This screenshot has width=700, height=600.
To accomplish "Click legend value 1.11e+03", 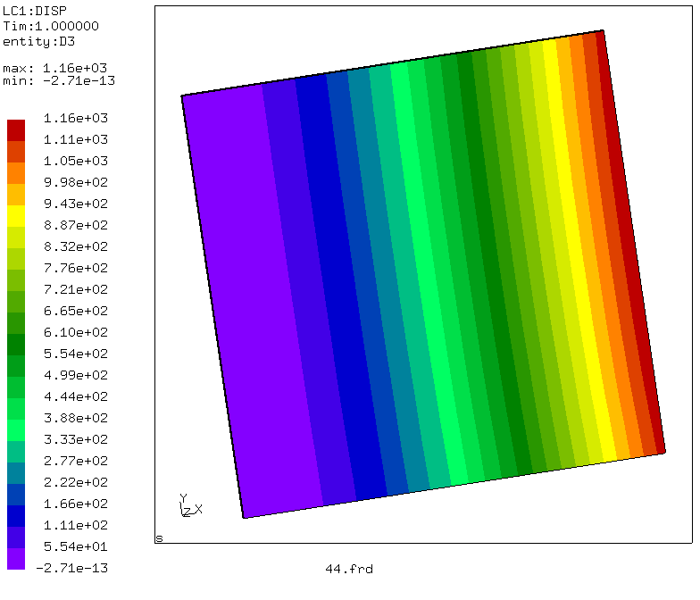I will point(76,139).
